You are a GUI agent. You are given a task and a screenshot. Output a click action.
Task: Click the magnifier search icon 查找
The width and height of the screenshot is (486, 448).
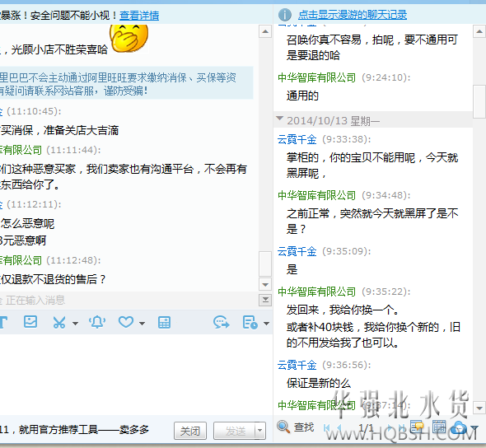coord(283,427)
